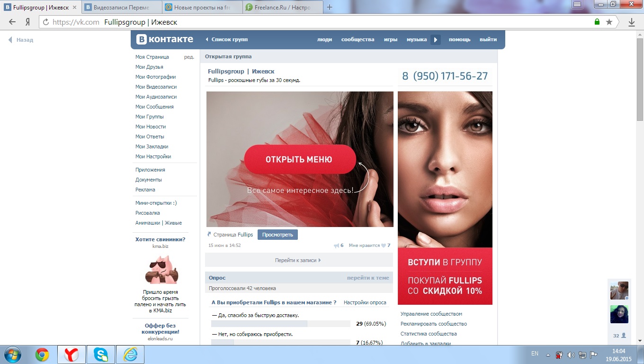This screenshot has width=644, height=364.
Task: Click the VKontakte logo in the header
Action: coord(165,39)
